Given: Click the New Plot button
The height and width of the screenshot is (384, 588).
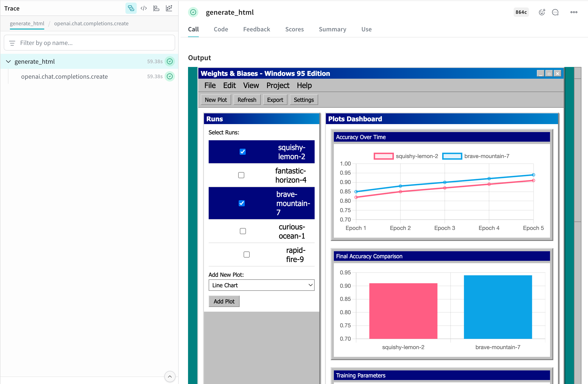Looking at the screenshot, I should pos(216,100).
